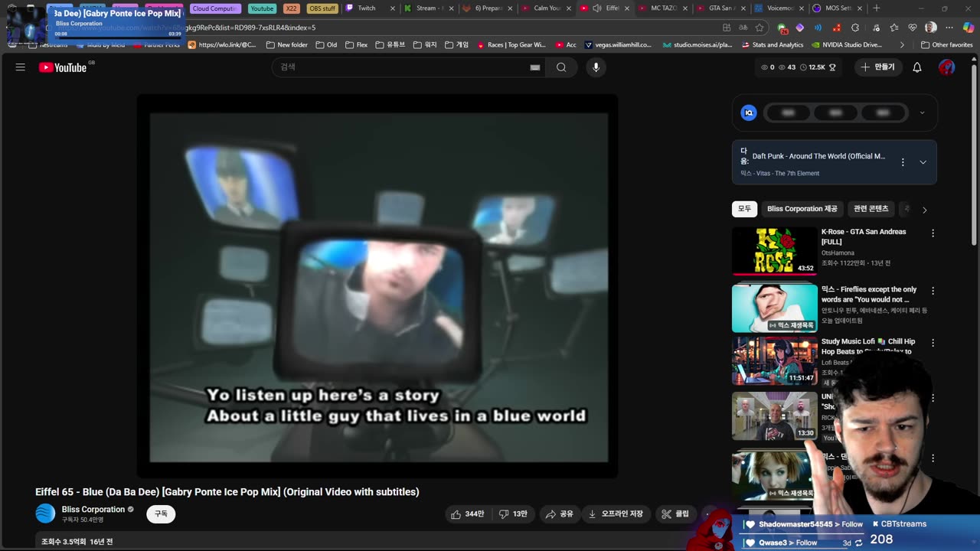
Task: Click the tab audio speaker icon on Eiffel tab
Action: coord(596,8)
